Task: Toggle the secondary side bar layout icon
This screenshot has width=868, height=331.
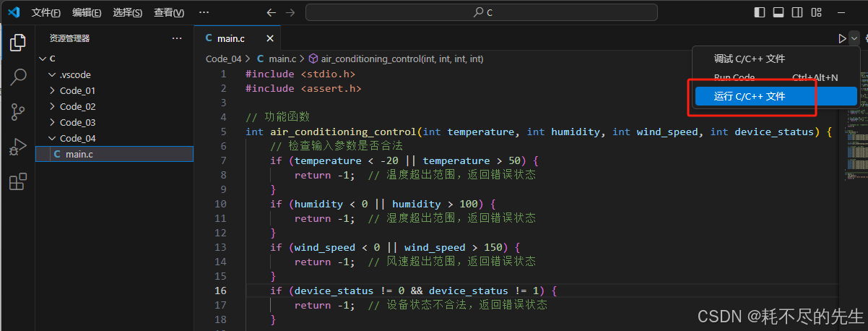Action: click(x=797, y=12)
